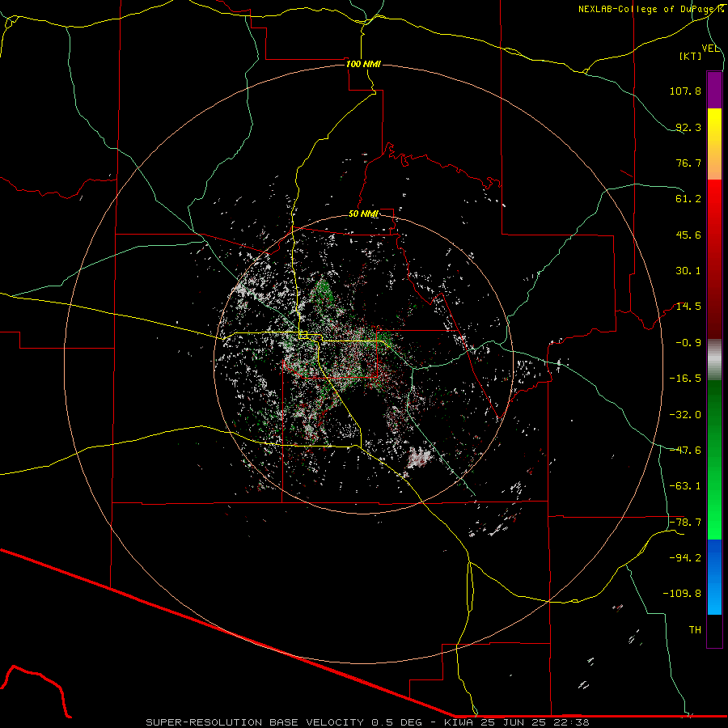Click the -16.5 scale value
This screenshot has width=728, height=728.
685,379
